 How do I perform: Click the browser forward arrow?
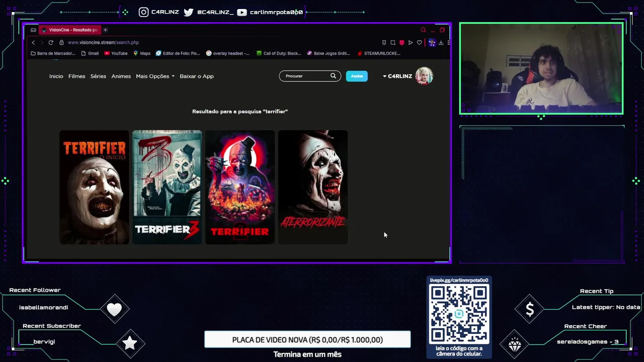(42, 43)
